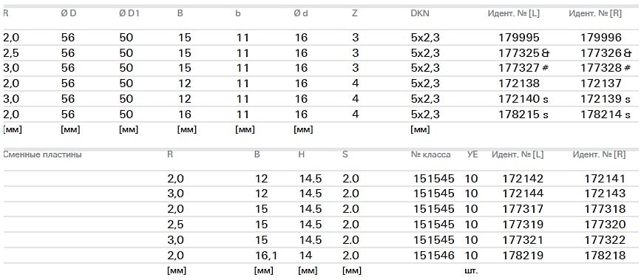The image size is (644, 280).
Task: Click the Идент. № [L] header in top table
Action: point(513,13)
